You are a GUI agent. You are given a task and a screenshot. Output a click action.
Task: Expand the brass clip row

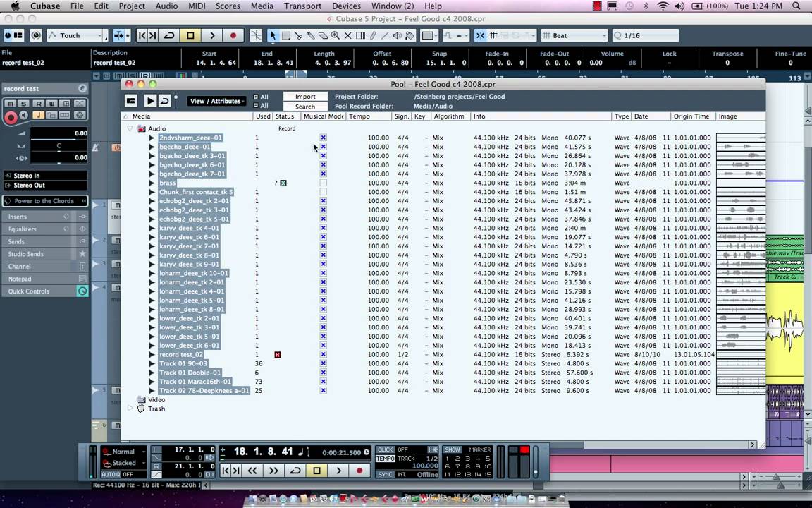pyautogui.click(x=152, y=183)
